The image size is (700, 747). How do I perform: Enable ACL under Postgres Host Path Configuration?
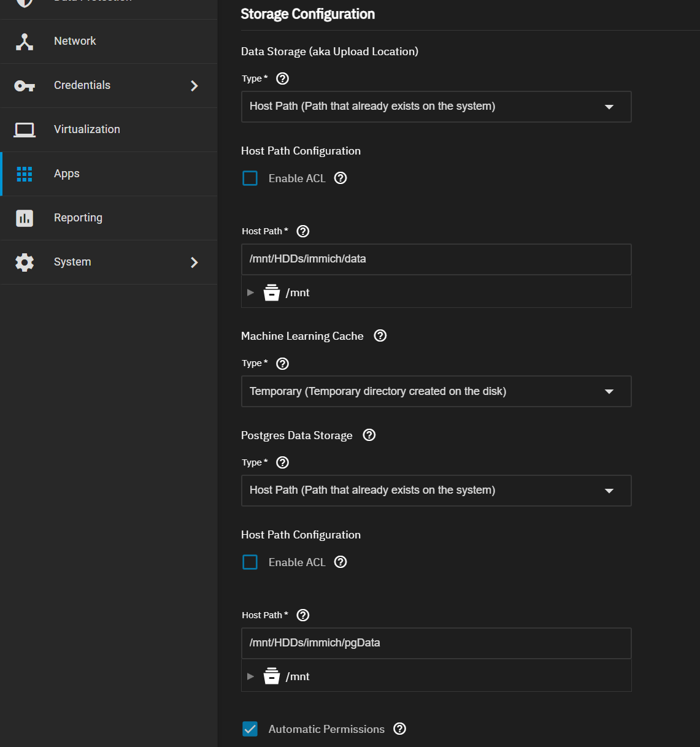click(x=250, y=562)
